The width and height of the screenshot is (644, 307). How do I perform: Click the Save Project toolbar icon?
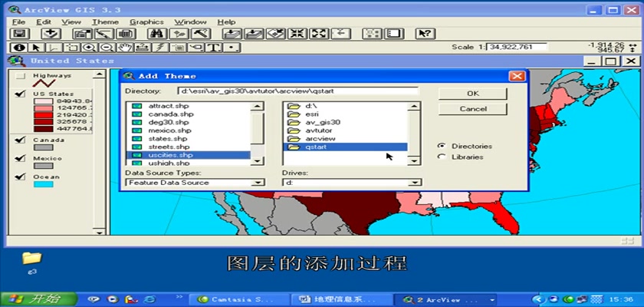pyautogui.click(x=19, y=34)
